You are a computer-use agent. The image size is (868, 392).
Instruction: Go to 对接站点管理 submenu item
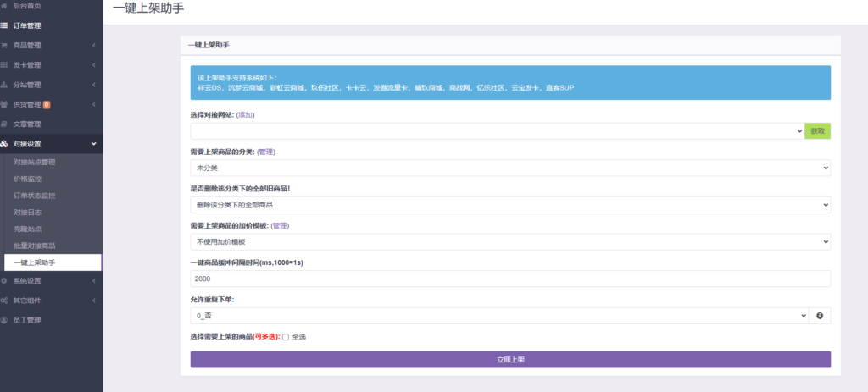[34, 162]
